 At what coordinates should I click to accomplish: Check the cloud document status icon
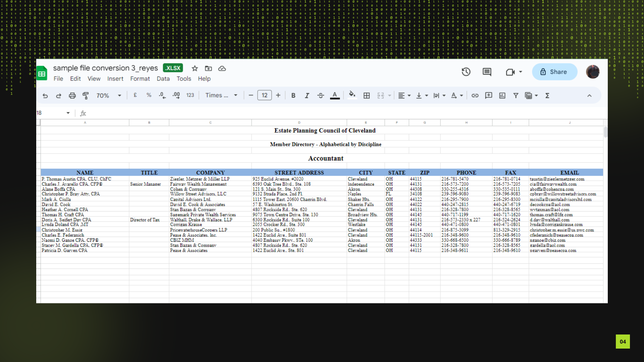(222, 68)
